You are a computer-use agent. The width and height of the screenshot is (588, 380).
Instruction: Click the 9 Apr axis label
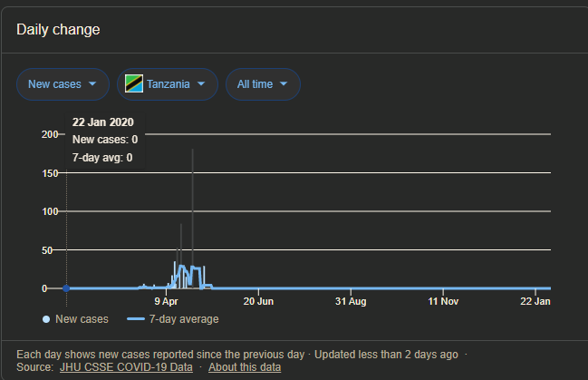(166, 301)
